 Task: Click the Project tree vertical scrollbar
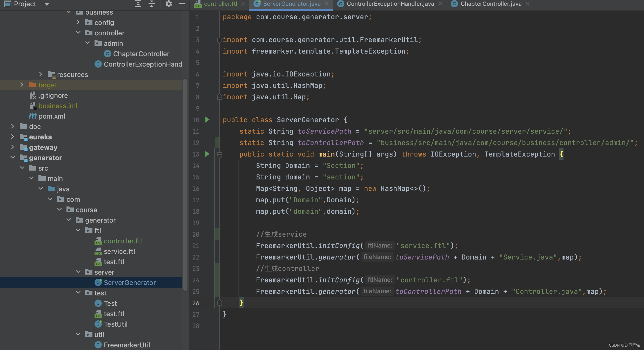[185, 185]
